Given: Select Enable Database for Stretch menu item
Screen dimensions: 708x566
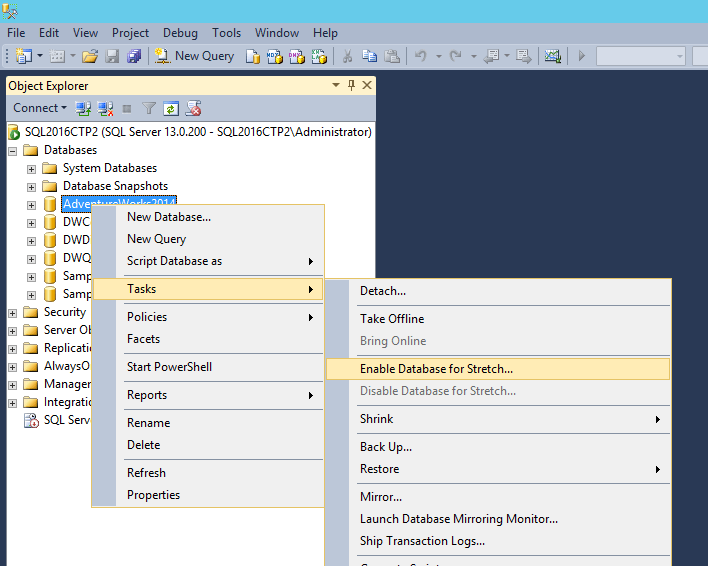Looking at the screenshot, I should pyautogui.click(x=436, y=369).
